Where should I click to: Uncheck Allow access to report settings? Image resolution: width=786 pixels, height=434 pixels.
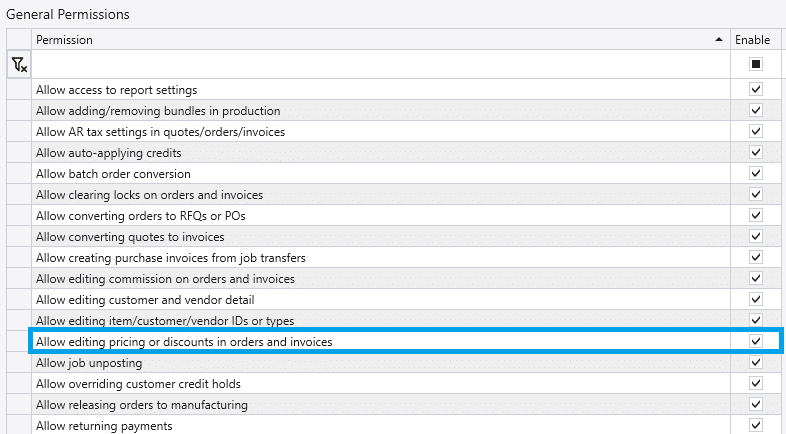coord(755,89)
